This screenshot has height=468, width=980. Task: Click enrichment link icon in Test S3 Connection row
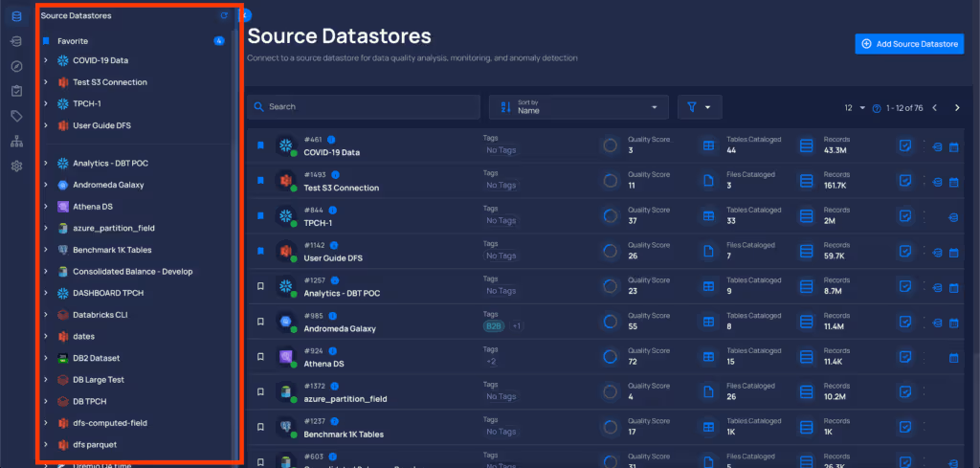pos(937,183)
